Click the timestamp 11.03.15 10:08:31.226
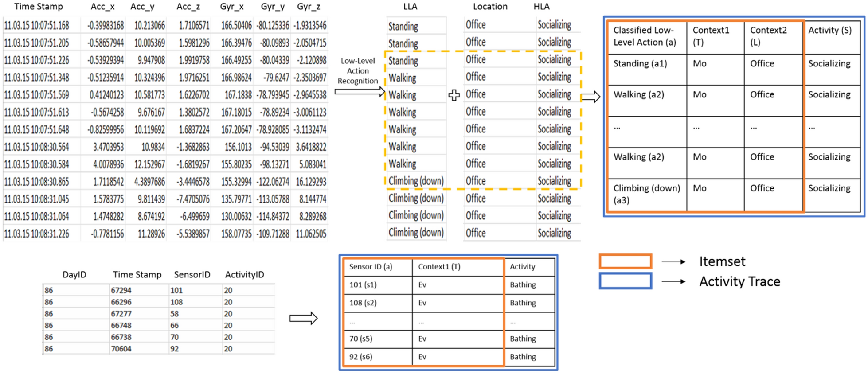Screen dimensions: 868x374 pos(36,234)
